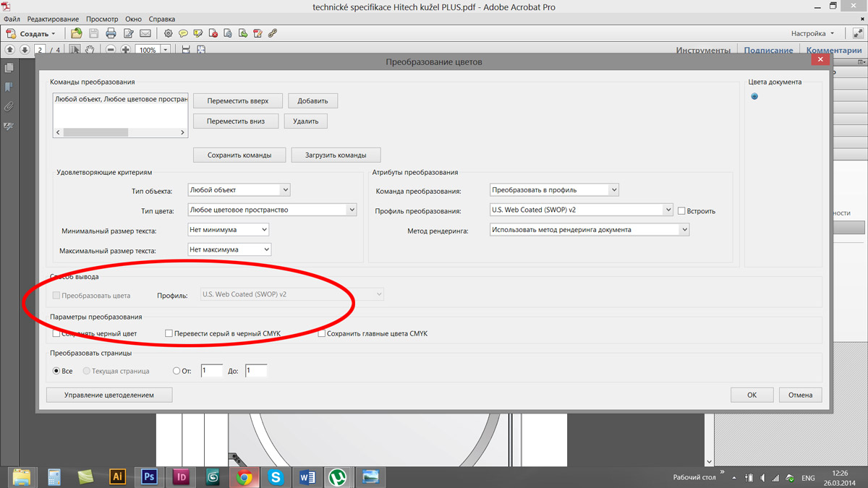Image resolution: width=868 pixels, height=488 pixels.
Task: Open Метод рендеринга dropdown
Action: pyautogui.click(x=590, y=230)
